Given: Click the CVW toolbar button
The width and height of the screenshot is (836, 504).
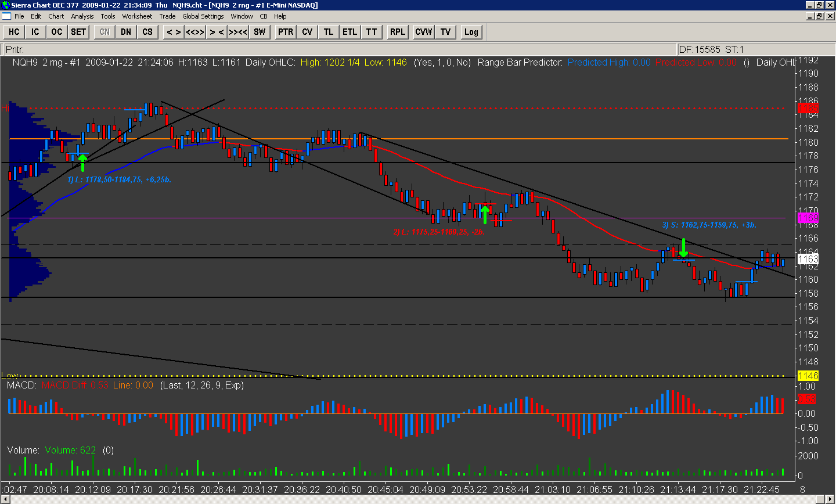Looking at the screenshot, I should pos(424,32).
